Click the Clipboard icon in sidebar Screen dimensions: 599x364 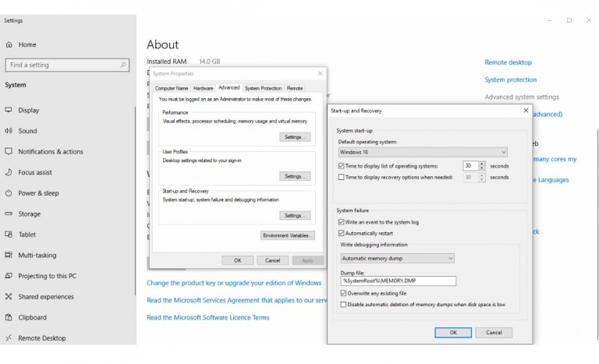click(9, 317)
